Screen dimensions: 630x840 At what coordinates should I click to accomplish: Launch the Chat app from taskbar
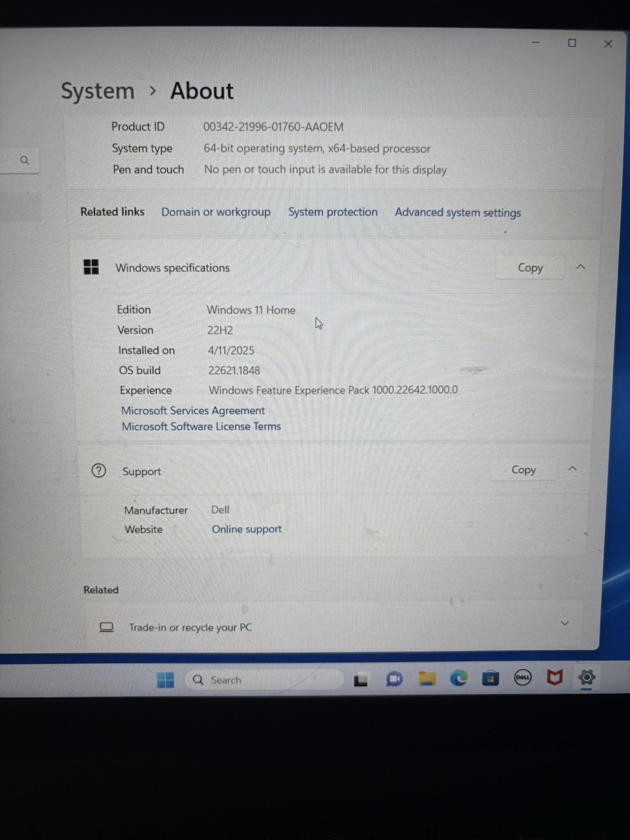click(x=394, y=679)
